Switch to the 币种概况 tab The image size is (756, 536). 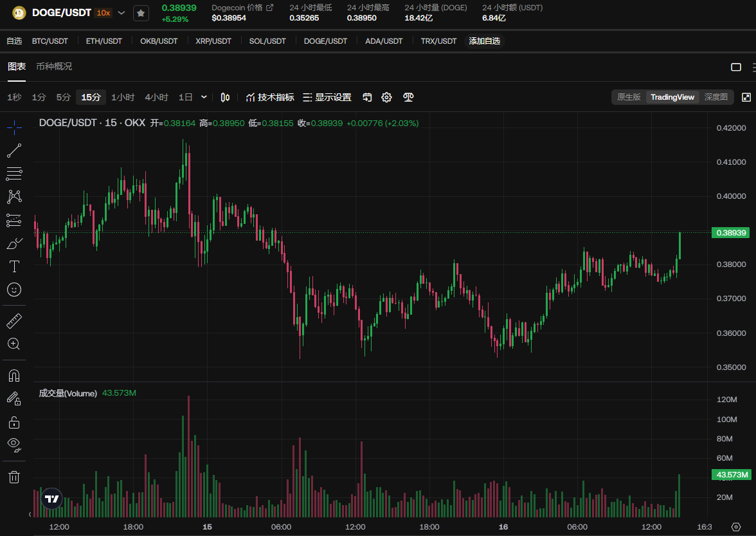coord(54,66)
